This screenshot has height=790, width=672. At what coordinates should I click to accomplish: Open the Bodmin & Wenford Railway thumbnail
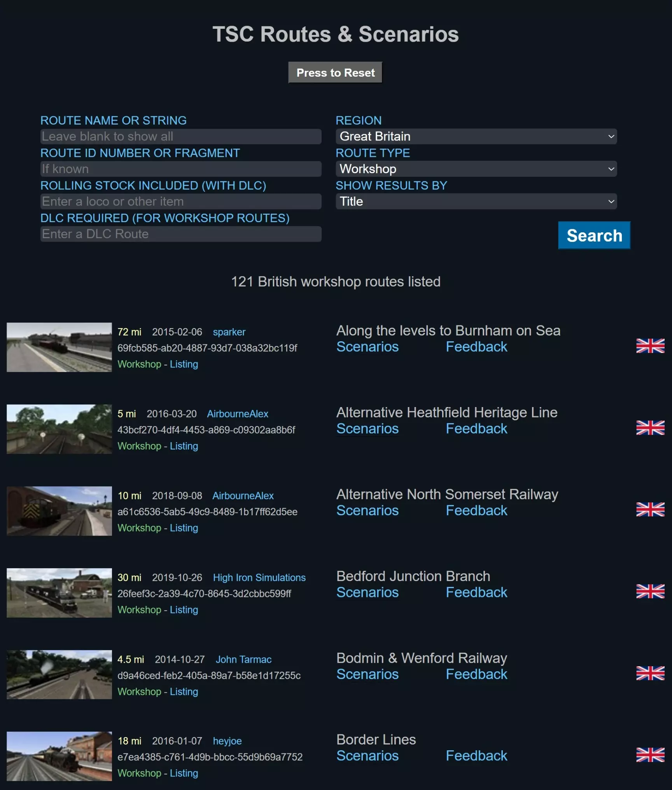pyautogui.click(x=59, y=674)
